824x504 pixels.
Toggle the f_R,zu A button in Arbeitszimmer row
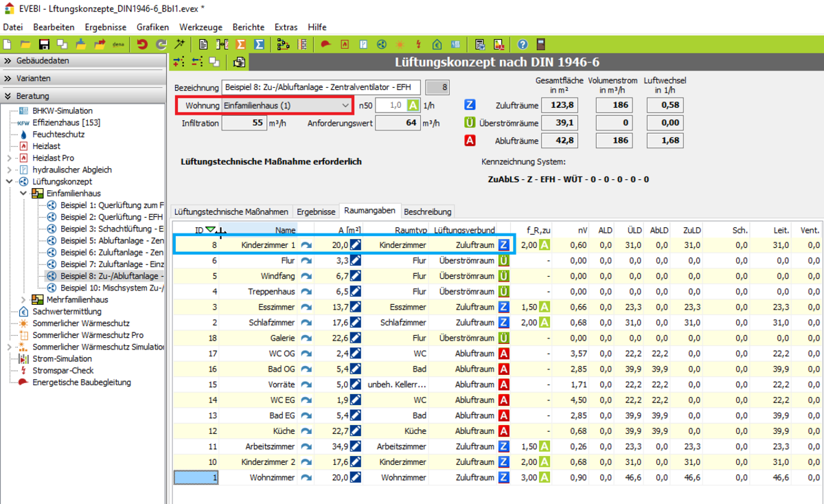click(545, 446)
